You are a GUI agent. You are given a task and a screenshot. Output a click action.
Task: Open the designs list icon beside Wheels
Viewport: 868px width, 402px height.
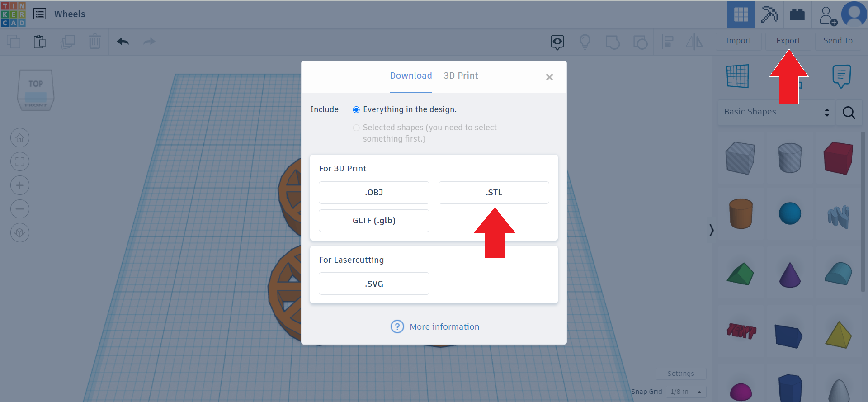point(40,14)
